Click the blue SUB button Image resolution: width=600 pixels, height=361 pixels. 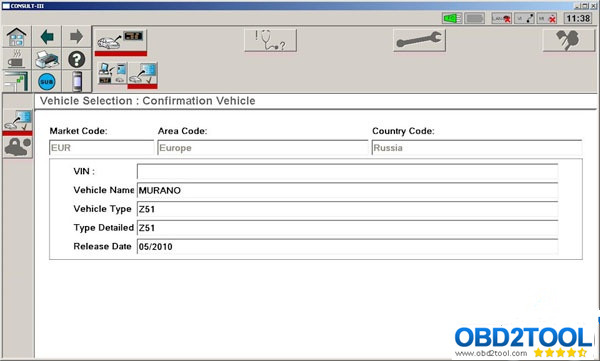47,82
